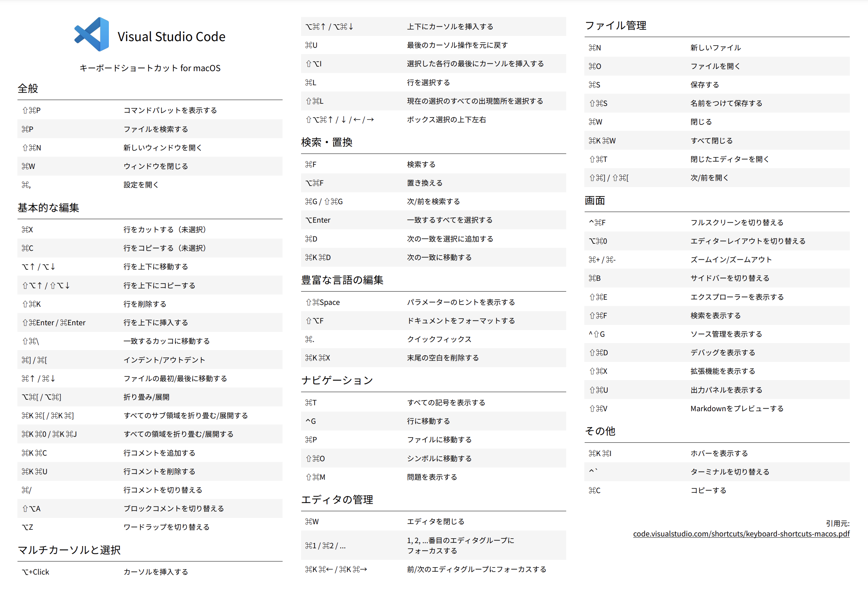Viewport: 868px width, 612px height.
Task: Select the 'エディタの管理' section heading
Action: 337,499
